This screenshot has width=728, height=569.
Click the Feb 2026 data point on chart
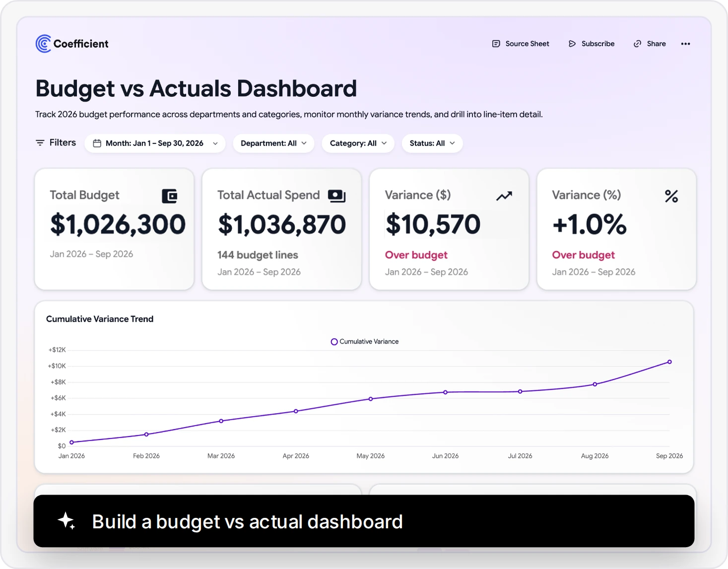(x=146, y=434)
